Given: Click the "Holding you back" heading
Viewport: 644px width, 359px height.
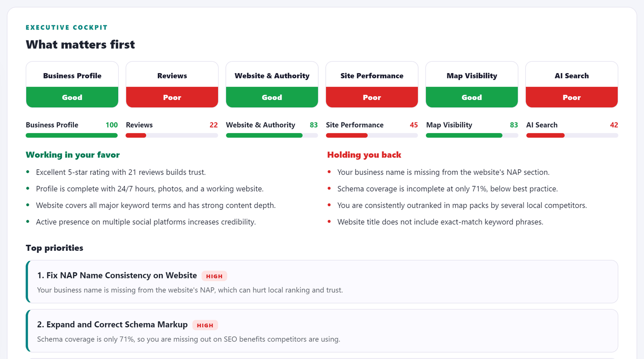Looking at the screenshot, I should 364,155.
